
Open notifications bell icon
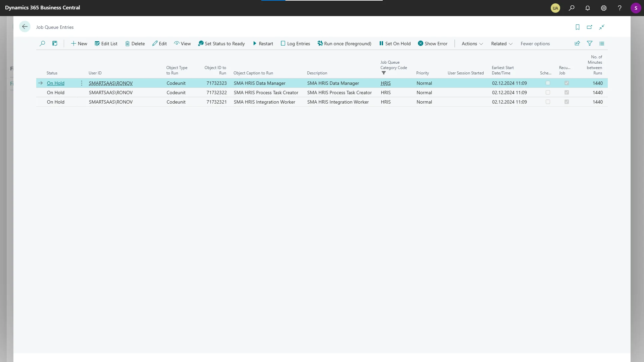pyautogui.click(x=587, y=8)
